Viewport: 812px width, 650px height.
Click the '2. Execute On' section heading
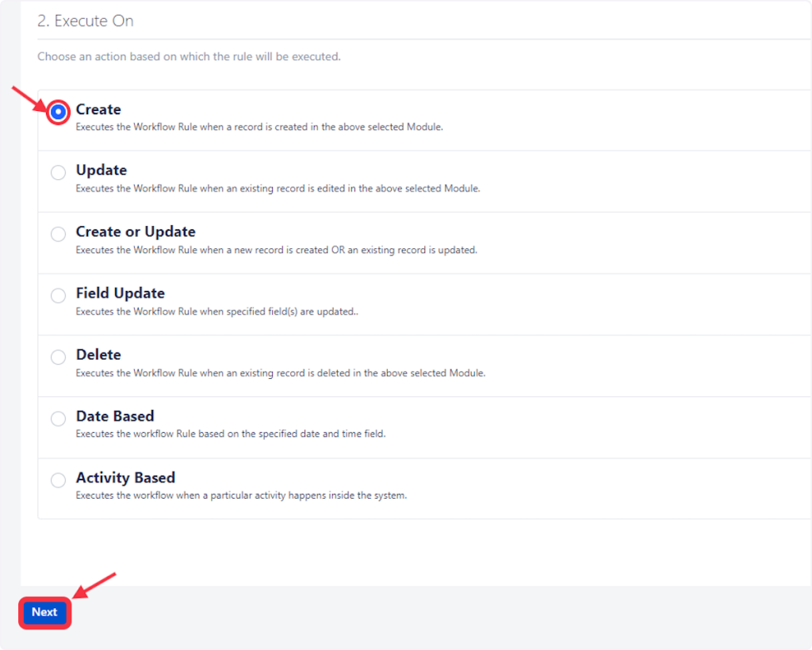[86, 21]
